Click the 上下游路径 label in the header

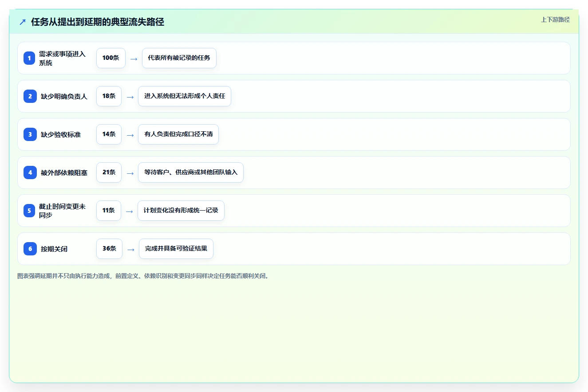click(x=555, y=20)
